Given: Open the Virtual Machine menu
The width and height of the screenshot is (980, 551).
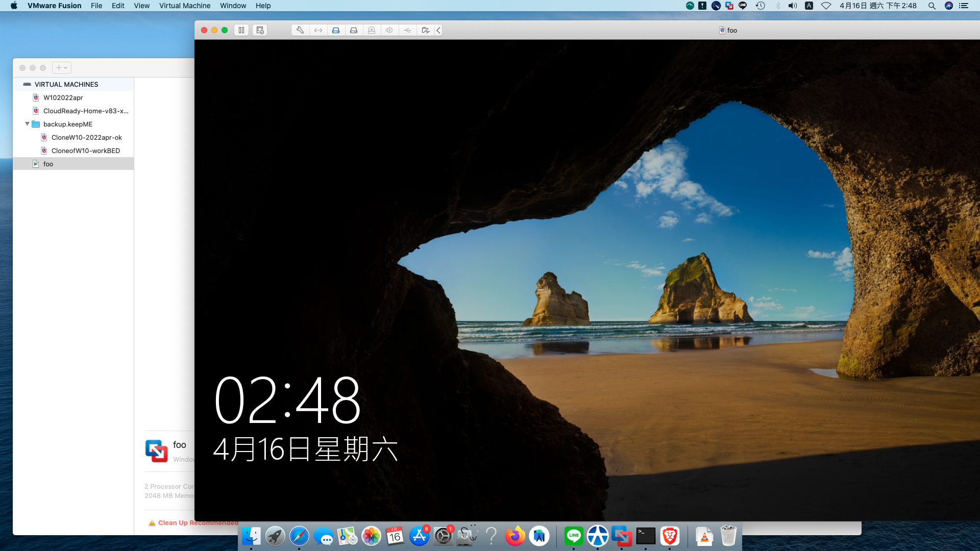Looking at the screenshot, I should pos(184,6).
